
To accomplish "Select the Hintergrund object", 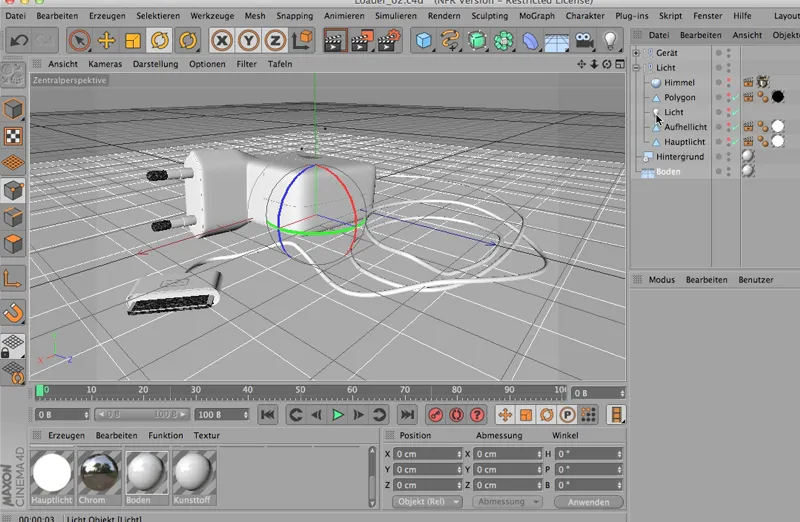I will click(x=680, y=157).
